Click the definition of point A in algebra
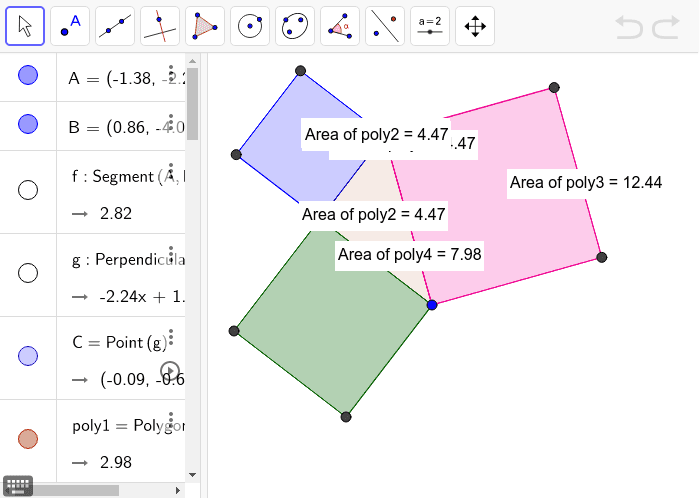Image resolution: width=700 pixels, height=500 pixels. click(x=126, y=79)
